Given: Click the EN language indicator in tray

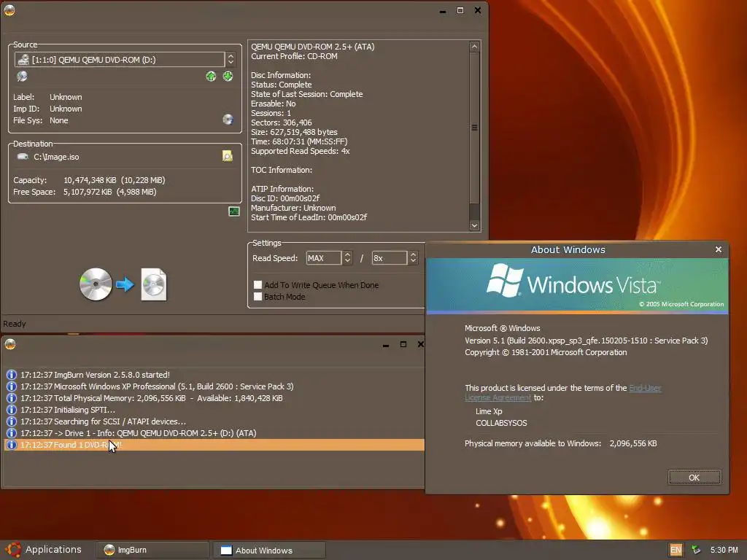Looking at the screenshot, I should [x=676, y=550].
